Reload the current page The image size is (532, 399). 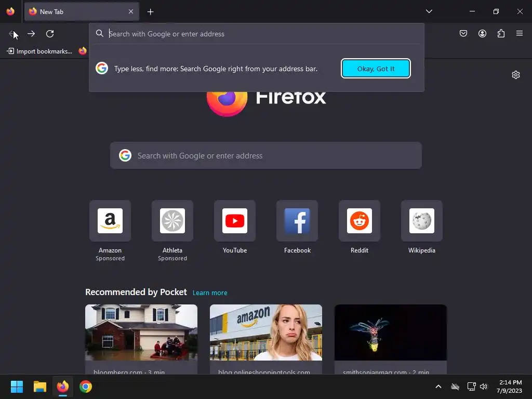[50, 34]
